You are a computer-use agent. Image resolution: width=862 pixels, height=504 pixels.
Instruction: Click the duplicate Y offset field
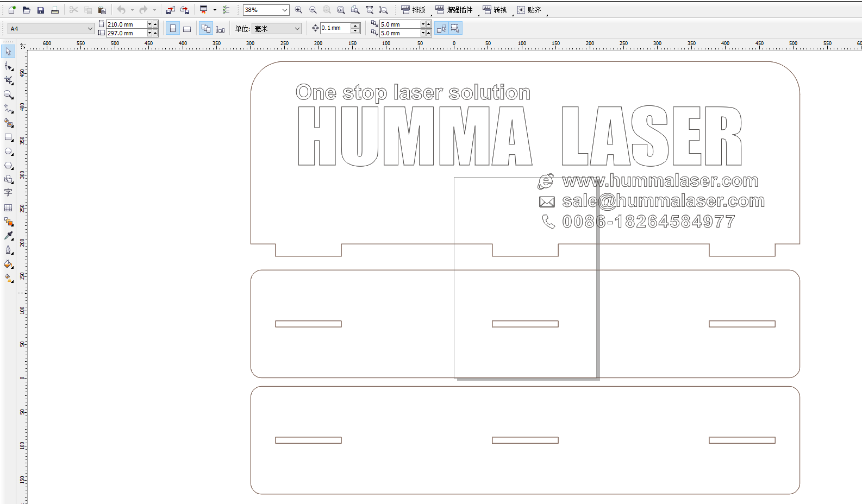pyautogui.click(x=400, y=33)
